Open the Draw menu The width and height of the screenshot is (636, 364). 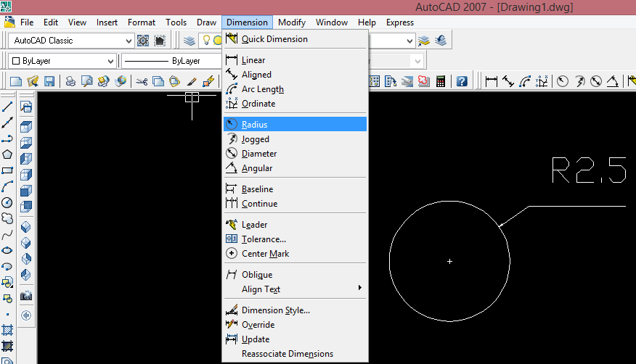coord(206,22)
